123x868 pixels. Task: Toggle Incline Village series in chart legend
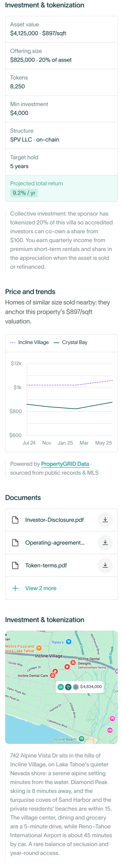pos(29,342)
